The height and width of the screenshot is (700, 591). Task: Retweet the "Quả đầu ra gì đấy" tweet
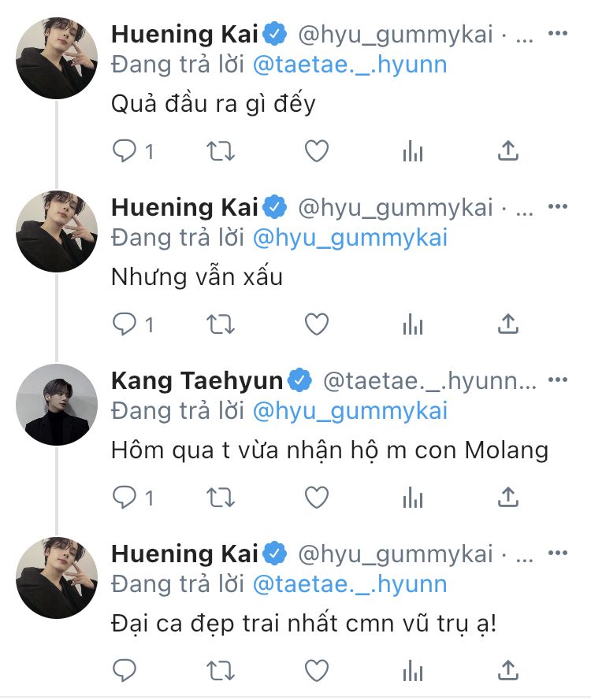point(221,150)
